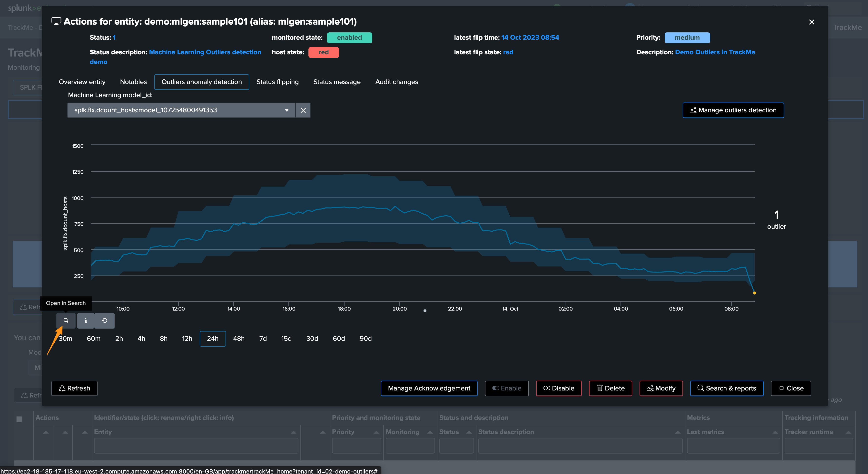Disable monitoring for this entity
The width and height of the screenshot is (868, 474).
point(558,388)
